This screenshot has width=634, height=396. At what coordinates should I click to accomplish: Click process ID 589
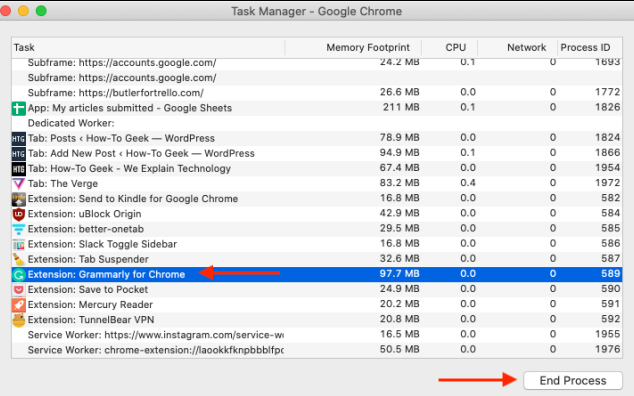pyautogui.click(x=610, y=274)
